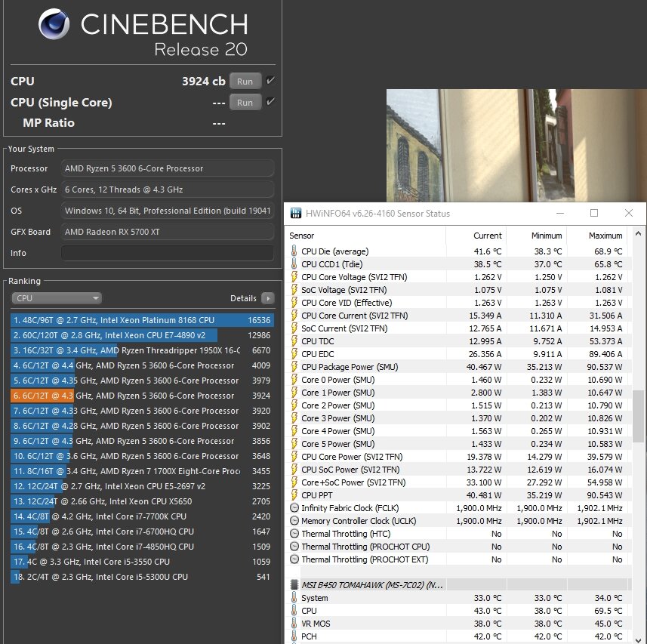Screen dimensions: 647x644
Task: Click thermometer icon beside CPU CCD1 (Tdie)
Action: coord(294,264)
